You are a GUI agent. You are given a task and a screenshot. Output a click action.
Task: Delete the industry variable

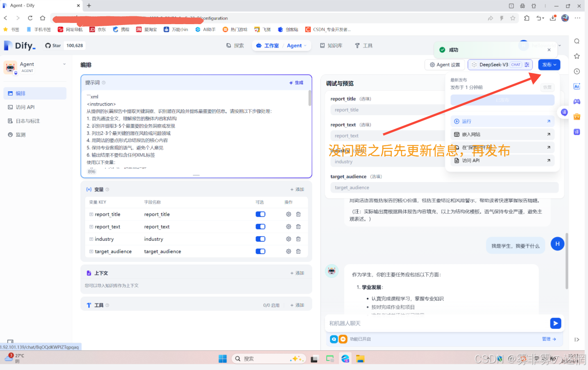tap(298, 239)
